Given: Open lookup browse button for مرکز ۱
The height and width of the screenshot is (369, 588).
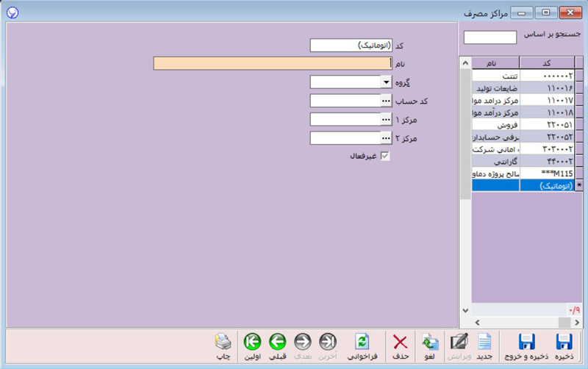Looking at the screenshot, I should tap(386, 119).
